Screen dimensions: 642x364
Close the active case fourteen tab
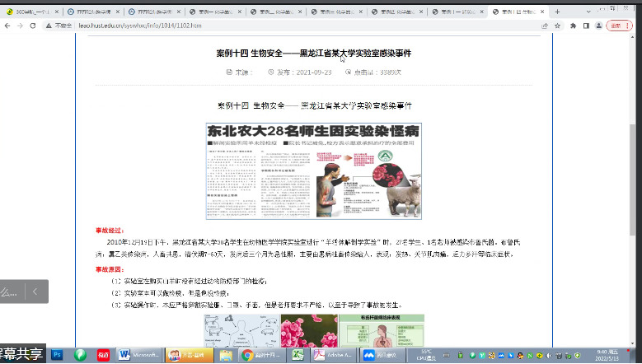tap(542, 12)
